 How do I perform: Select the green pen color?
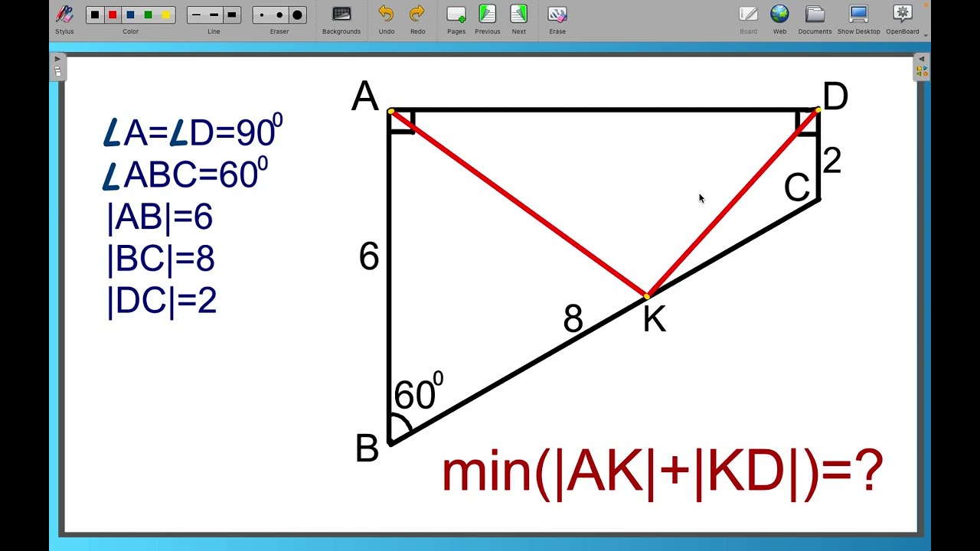148,15
